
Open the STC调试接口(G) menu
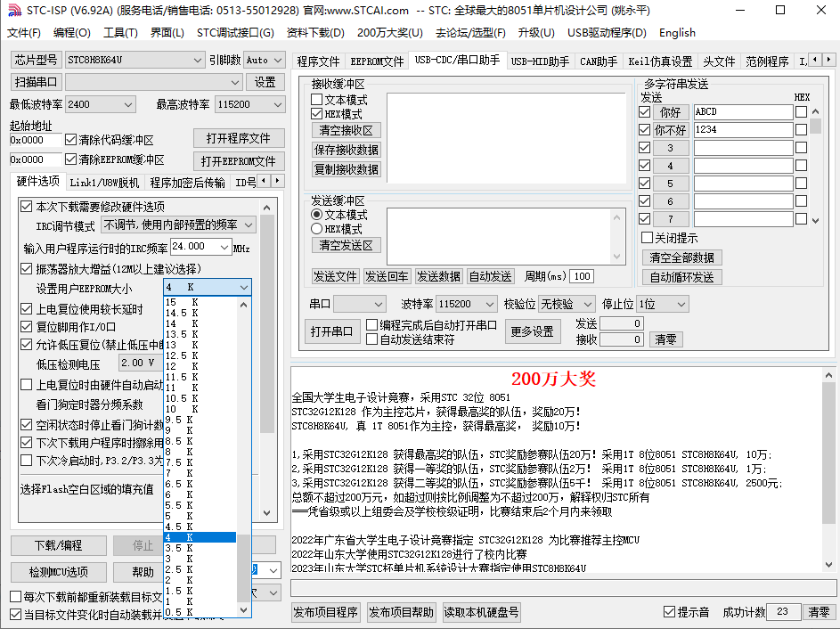pos(235,33)
